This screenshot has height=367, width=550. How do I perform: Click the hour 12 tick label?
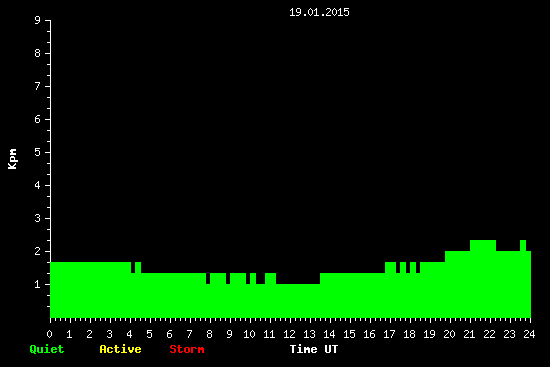(289, 334)
